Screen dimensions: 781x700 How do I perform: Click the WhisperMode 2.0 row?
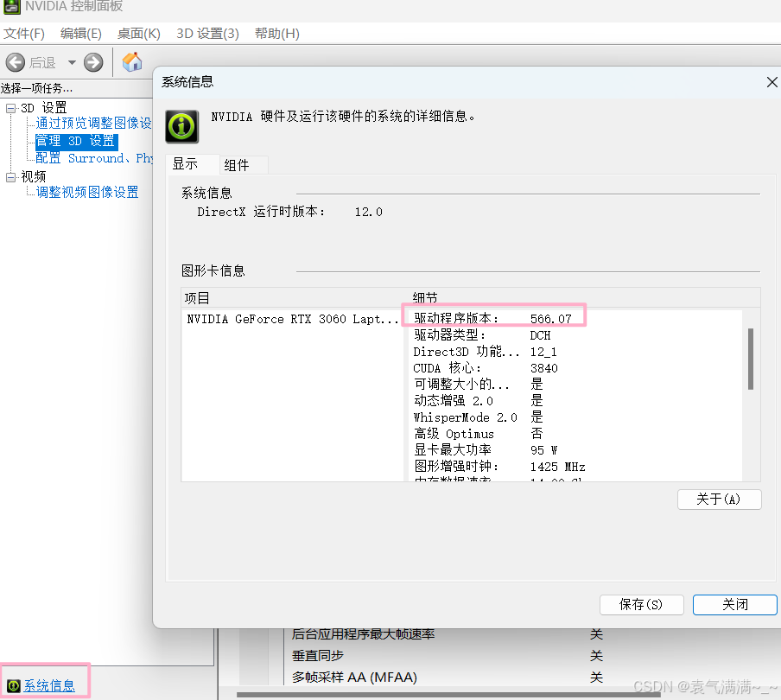coord(478,417)
